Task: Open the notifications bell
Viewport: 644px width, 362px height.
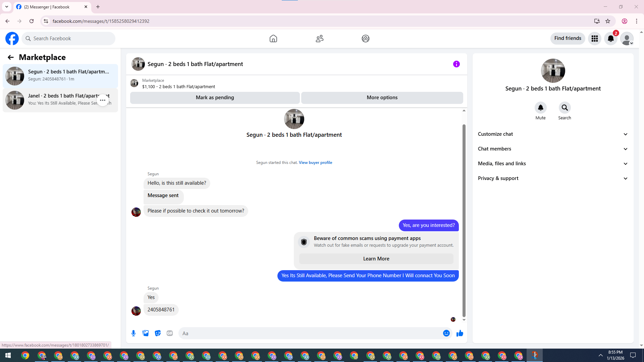Action: (610, 39)
